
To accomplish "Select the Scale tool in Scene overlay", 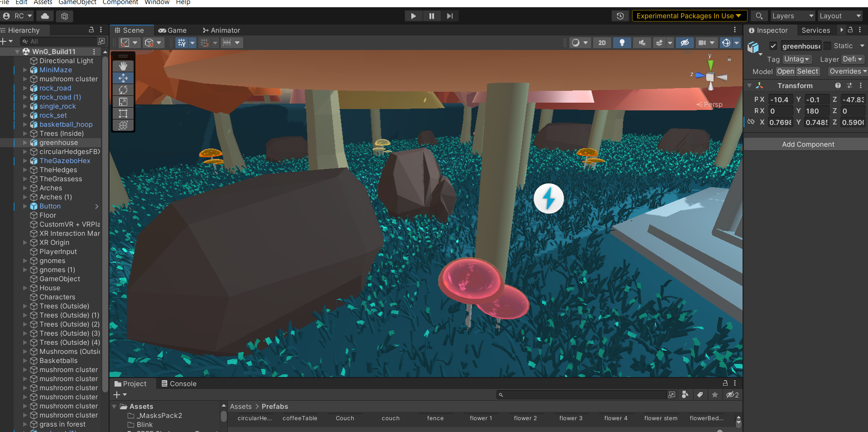I will 123,102.
